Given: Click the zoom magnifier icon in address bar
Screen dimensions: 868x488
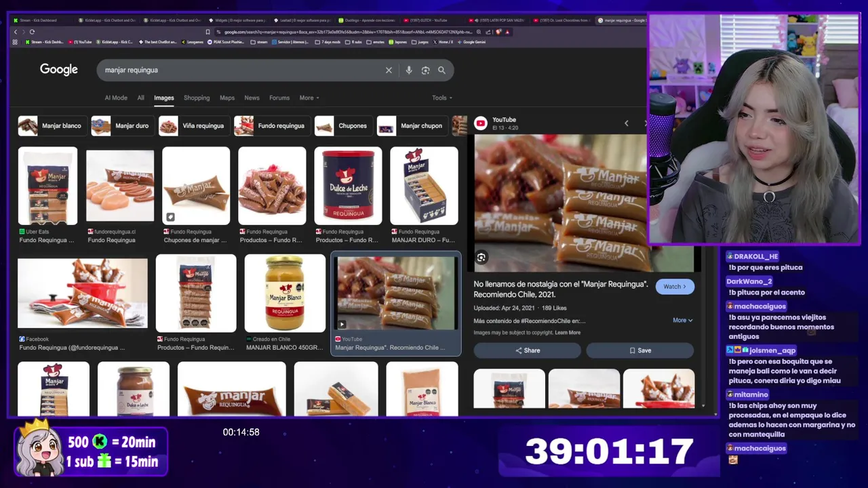Looking at the screenshot, I should (x=479, y=32).
